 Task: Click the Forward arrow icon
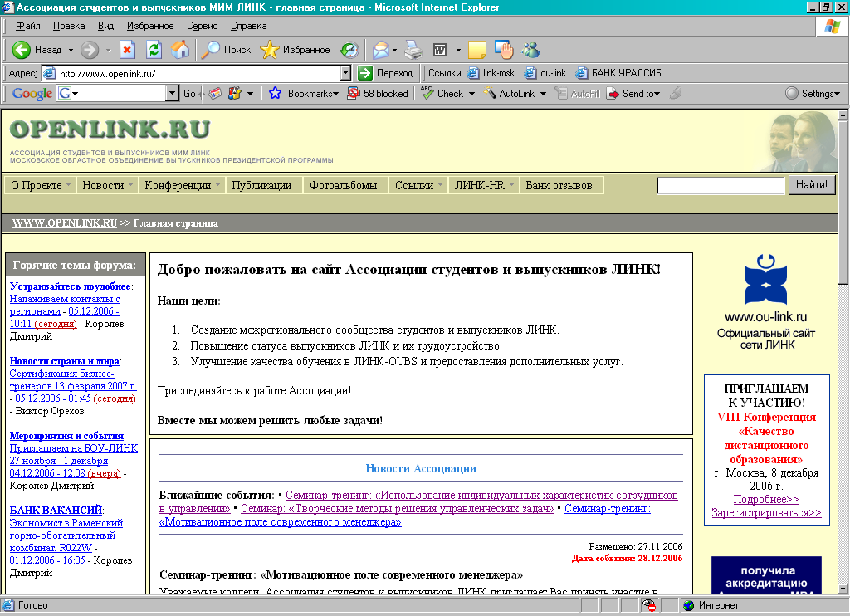(90, 50)
